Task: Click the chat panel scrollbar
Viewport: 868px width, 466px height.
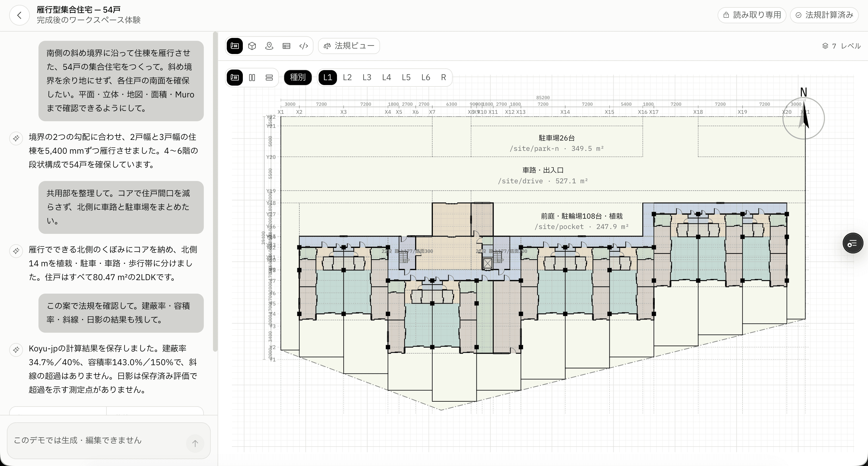Action: point(215,192)
